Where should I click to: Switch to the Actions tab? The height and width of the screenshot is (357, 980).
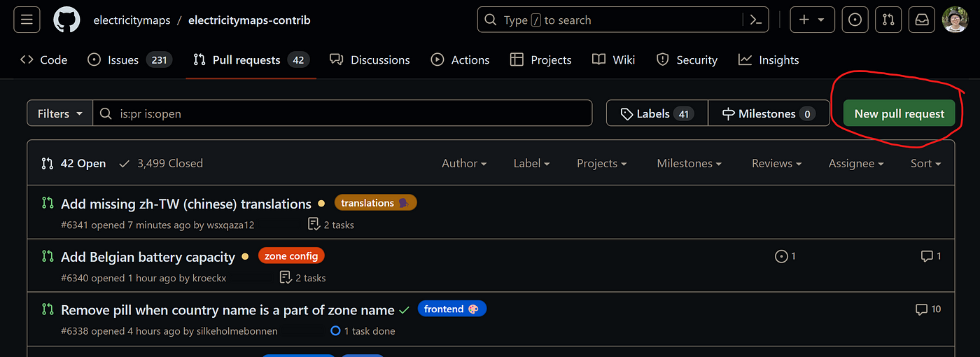(460, 60)
